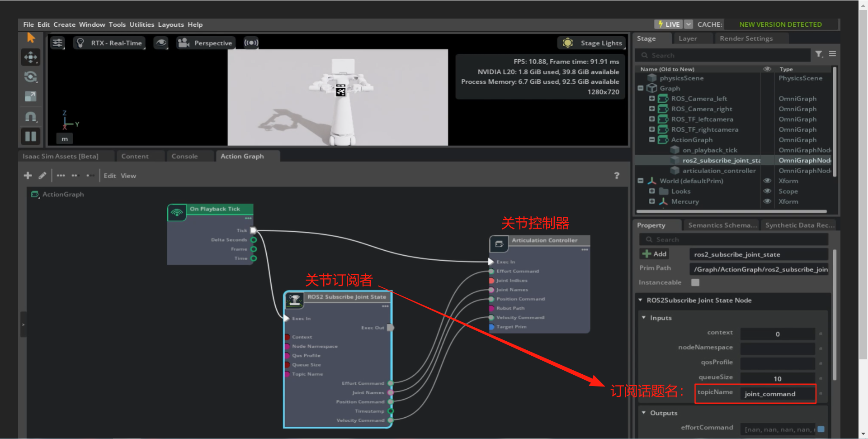Expand the ROS_TF_rightcamera node
Screen dimensions: 868x439
point(652,129)
